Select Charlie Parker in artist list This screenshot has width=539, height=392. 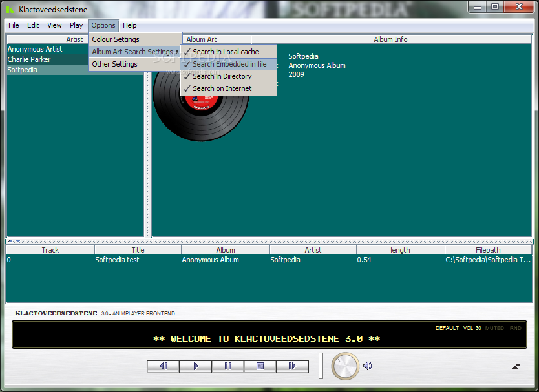47,59
